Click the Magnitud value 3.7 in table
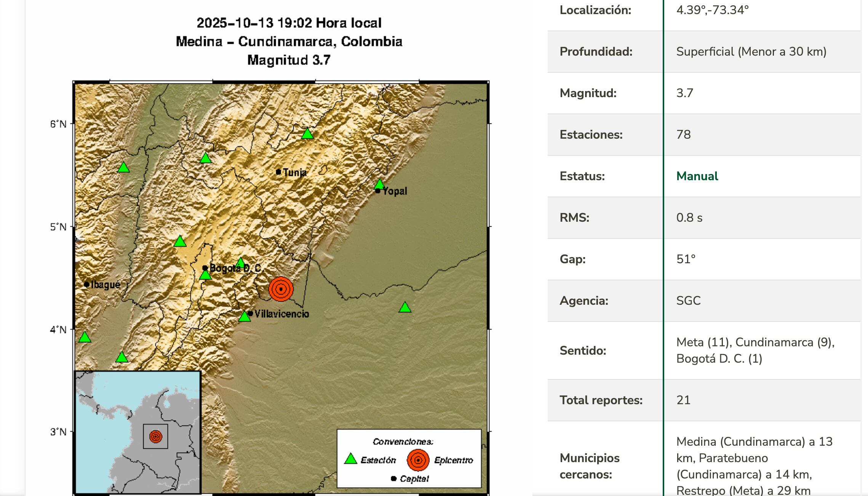This screenshot has height=496, width=868. coord(684,93)
